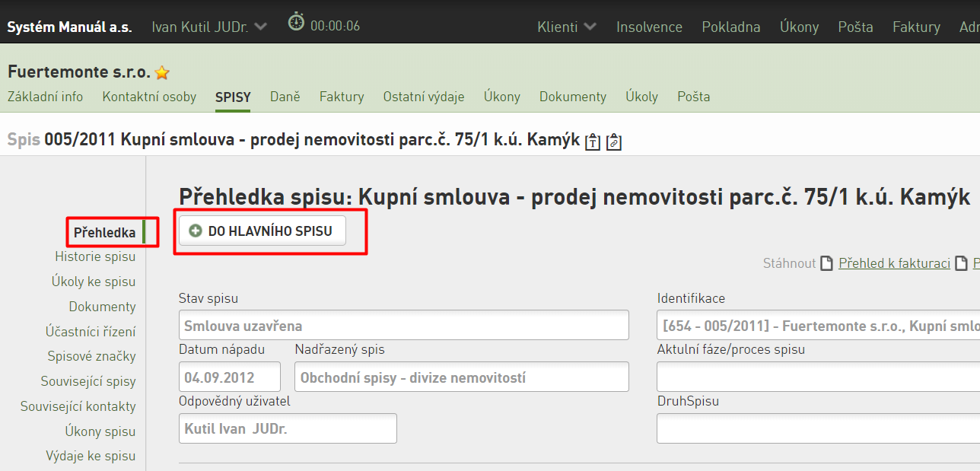Download the Přehled k fakturaci link

click(894, 263)
